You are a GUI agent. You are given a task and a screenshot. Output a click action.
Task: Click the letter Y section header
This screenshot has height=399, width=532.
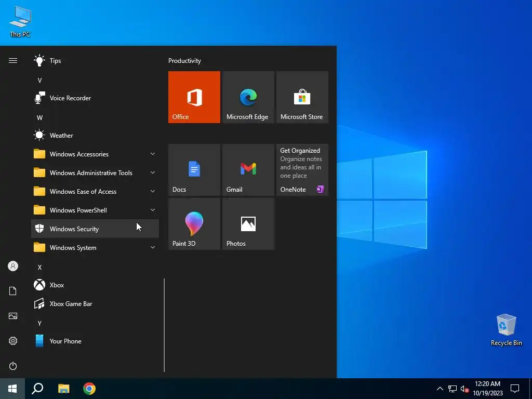tap(39, 323)
